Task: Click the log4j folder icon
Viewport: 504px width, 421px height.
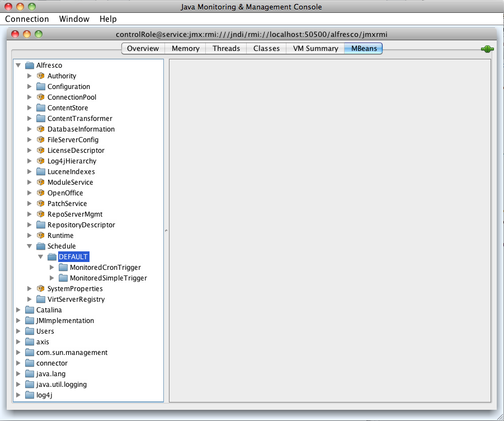Action: 30,395
